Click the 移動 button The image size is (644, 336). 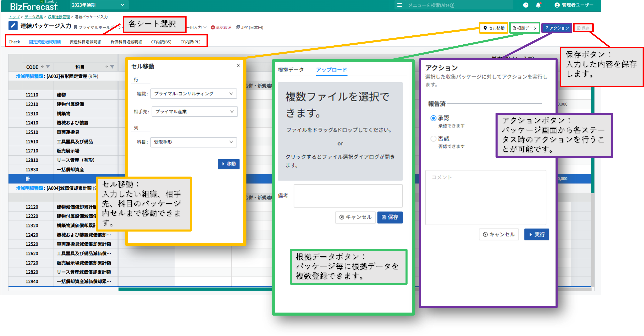click(229, 164)
